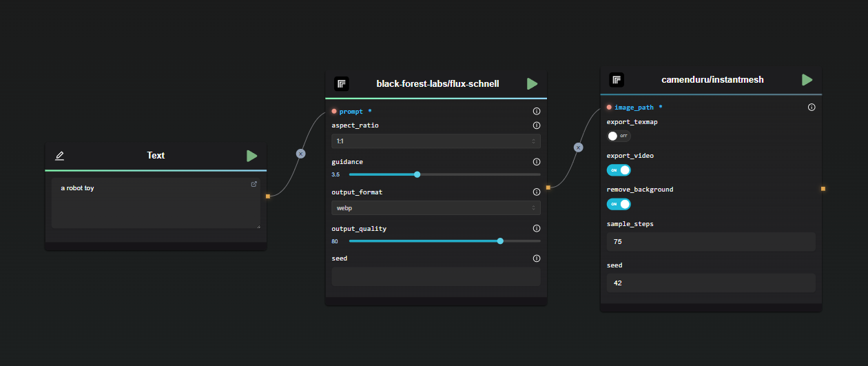Viewport: 868px width, 366px height.
Task: Click the guidance value 3.5
Action: pos(335,174)
